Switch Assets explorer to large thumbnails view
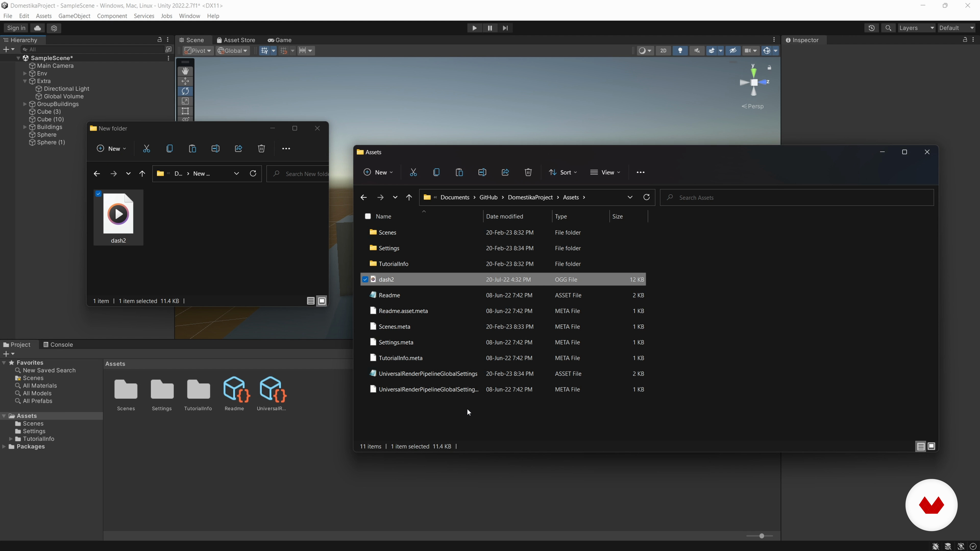This screenshot has height=551, width=980. pos(931,446)
